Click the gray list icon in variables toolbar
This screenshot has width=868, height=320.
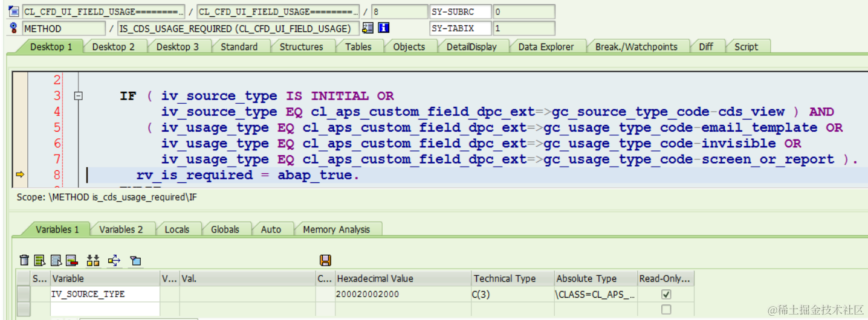pyautogui.click(x=56, y=260)
